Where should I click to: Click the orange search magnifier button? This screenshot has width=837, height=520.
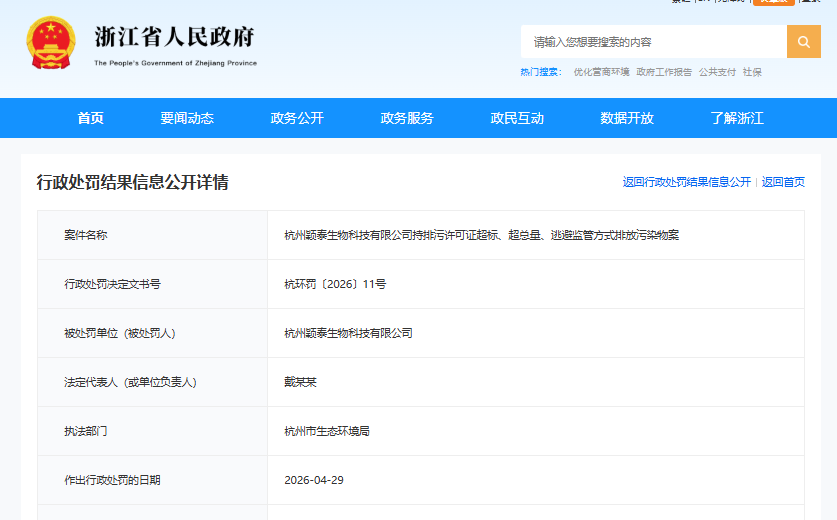tap(803, 42)
